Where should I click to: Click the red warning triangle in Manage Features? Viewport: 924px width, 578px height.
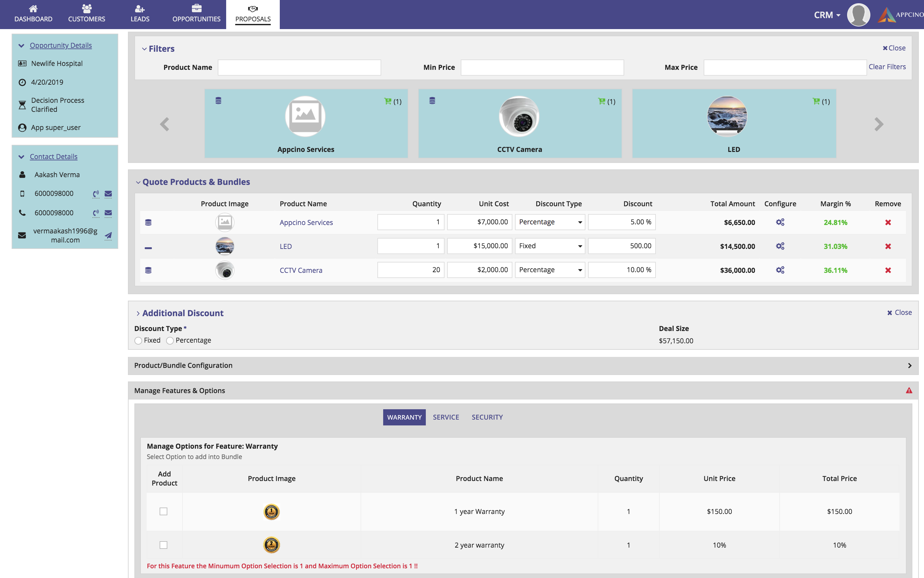pyautogui.click(x=909, y=390)
